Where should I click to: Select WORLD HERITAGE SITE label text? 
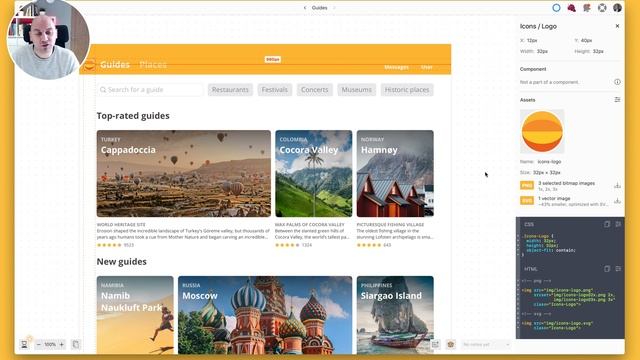121,225
